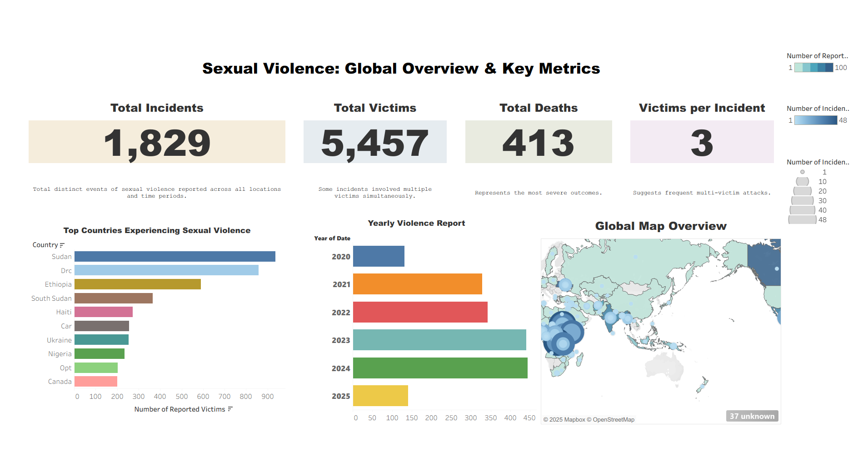The image size is (868, 472).
Task: Select the 2021 orange yearly bar
Action: (418, 284)
